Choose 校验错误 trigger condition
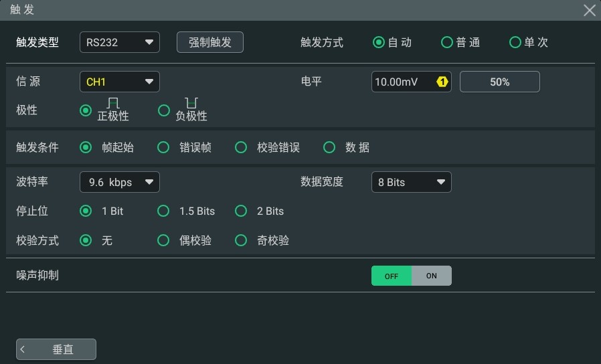Viewport: 601px width, 364px height. (x=267, y=147)
